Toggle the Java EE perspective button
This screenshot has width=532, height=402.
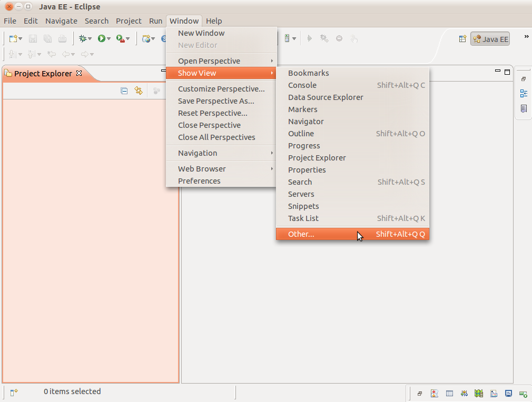(x=490, y=39)
